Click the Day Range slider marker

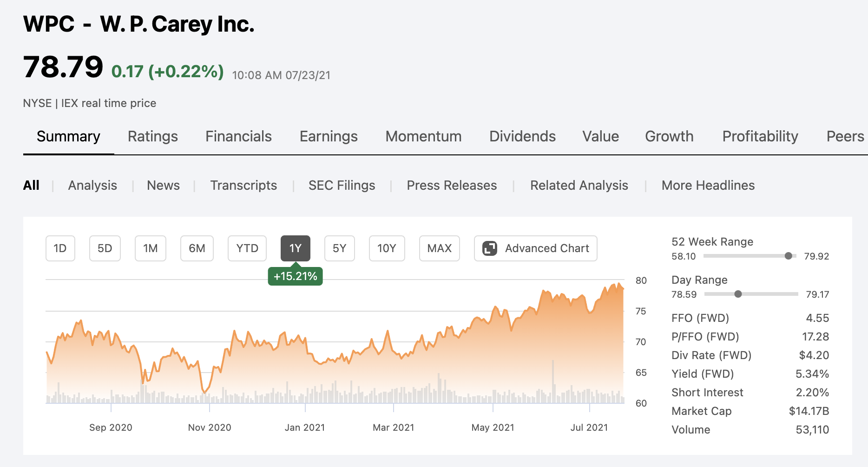point(738,294)
